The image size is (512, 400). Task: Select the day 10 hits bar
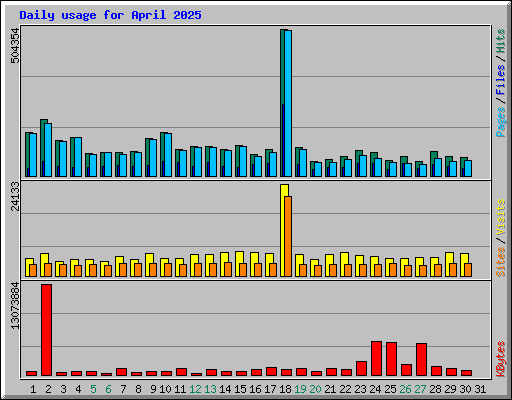163,154
